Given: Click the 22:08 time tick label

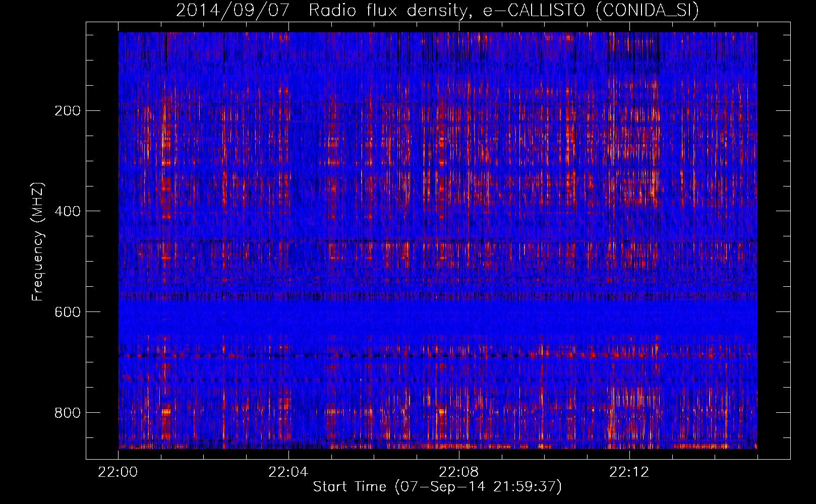Looking at the screenshot, I should point(459,472).
